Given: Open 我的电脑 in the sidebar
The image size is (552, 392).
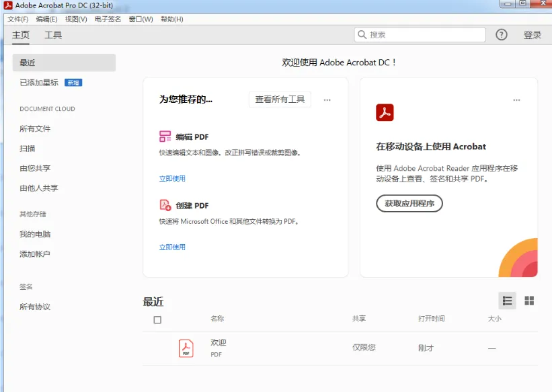Looking at the screenshot, I should click(35, 234).
